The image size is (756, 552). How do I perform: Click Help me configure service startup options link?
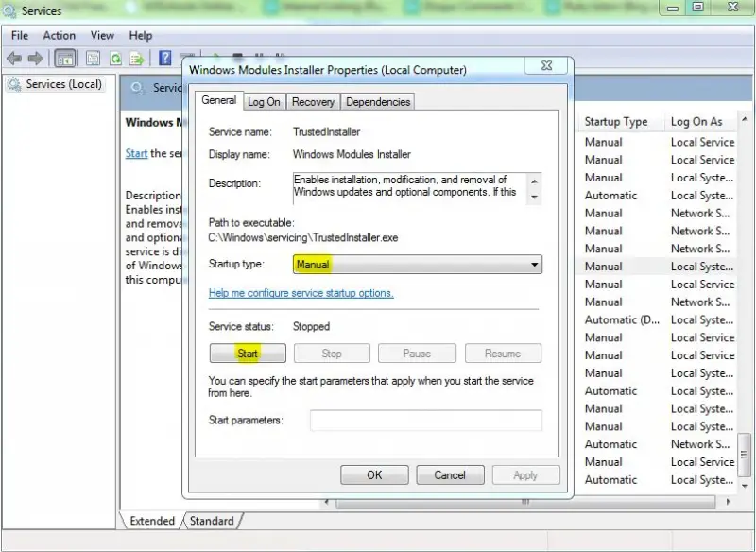[x=301, y=293]
